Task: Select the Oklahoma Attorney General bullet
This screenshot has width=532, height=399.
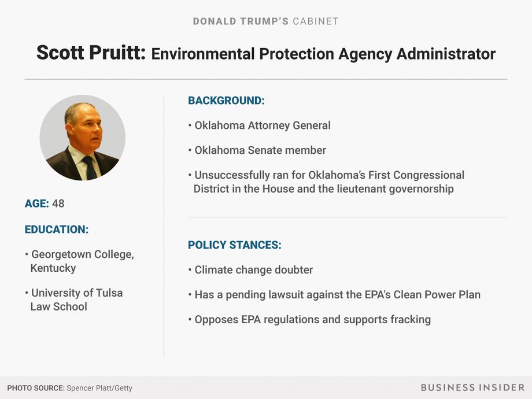Action: tap(259, 125)
